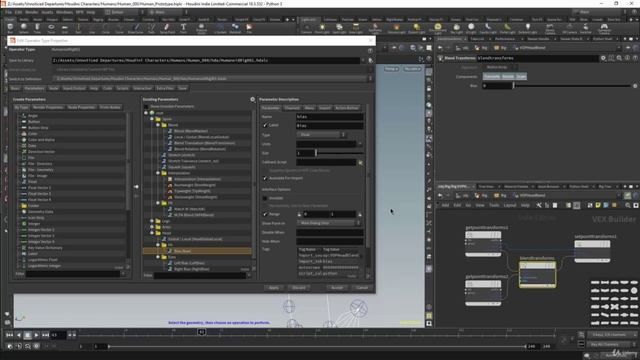Image resolution: width=640 pixels, height=360 pixels.
Task: Select the Render Properties button
Action: click(x=48, y=107)
